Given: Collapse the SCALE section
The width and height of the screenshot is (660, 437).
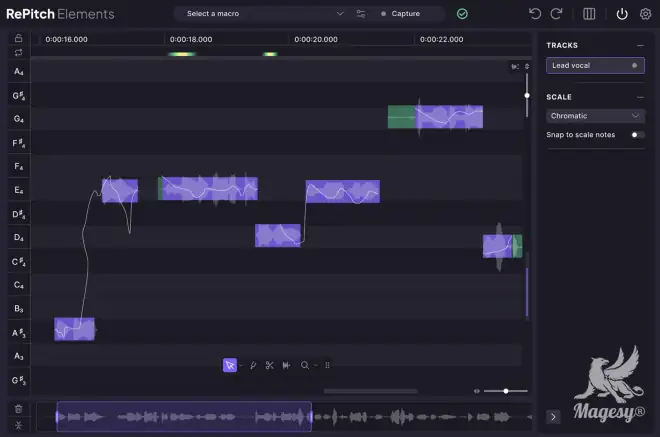Looking at the screenshot, I should point(640,97).
